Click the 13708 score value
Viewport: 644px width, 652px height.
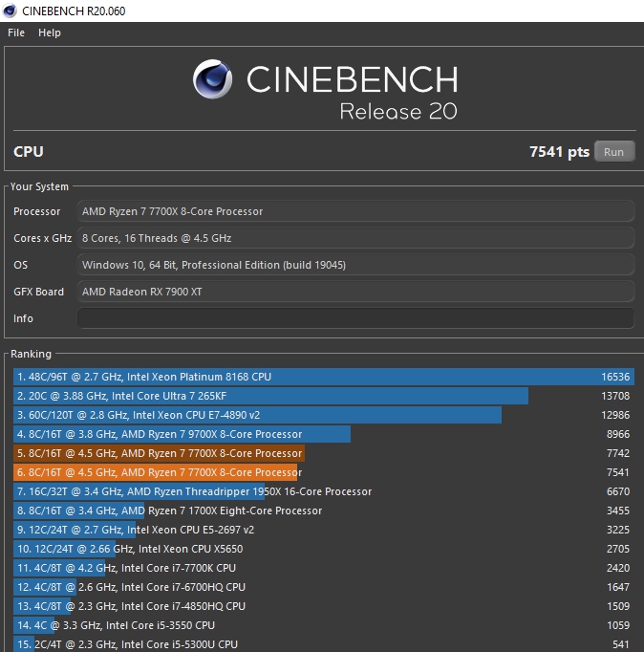click(x=615, y=396)
